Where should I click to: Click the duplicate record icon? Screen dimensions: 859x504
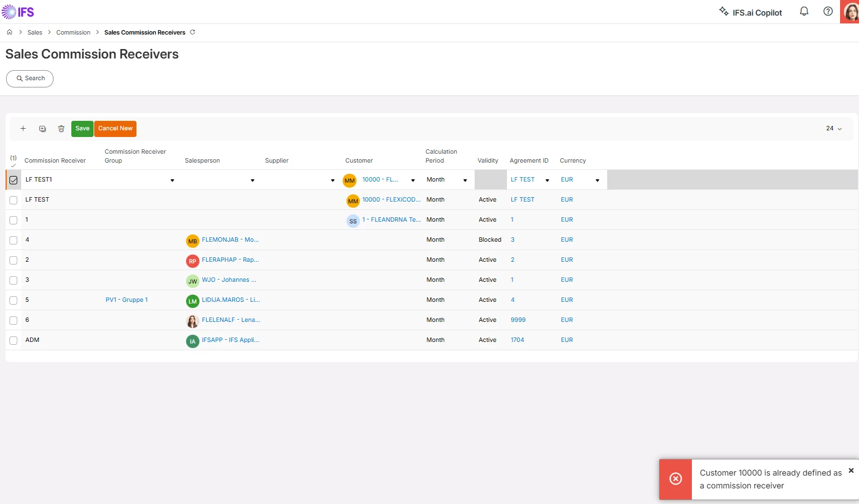(x=42, y=129)
